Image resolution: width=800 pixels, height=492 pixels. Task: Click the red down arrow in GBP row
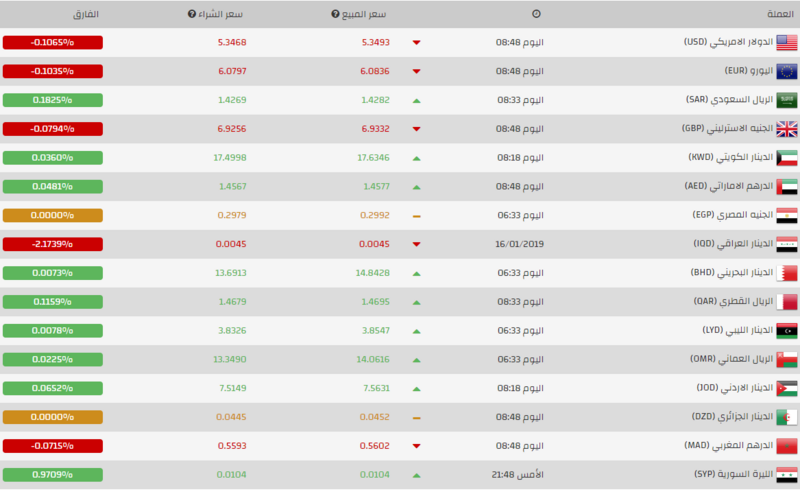coord(416,129)
